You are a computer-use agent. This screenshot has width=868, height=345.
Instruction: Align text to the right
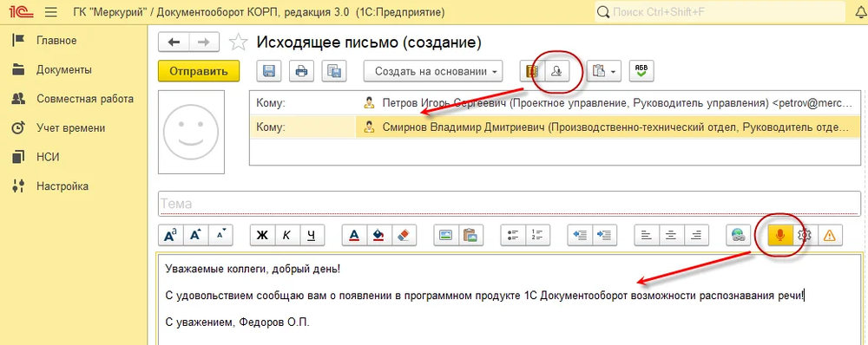coord(696,235)
